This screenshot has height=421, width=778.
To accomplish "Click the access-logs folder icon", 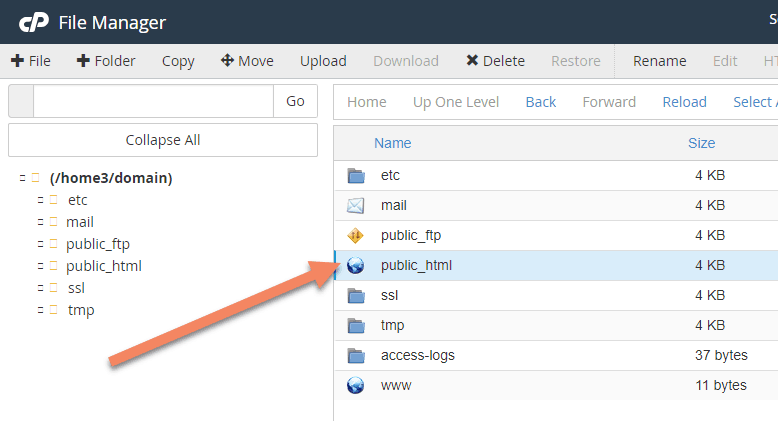I will [356, 356].
